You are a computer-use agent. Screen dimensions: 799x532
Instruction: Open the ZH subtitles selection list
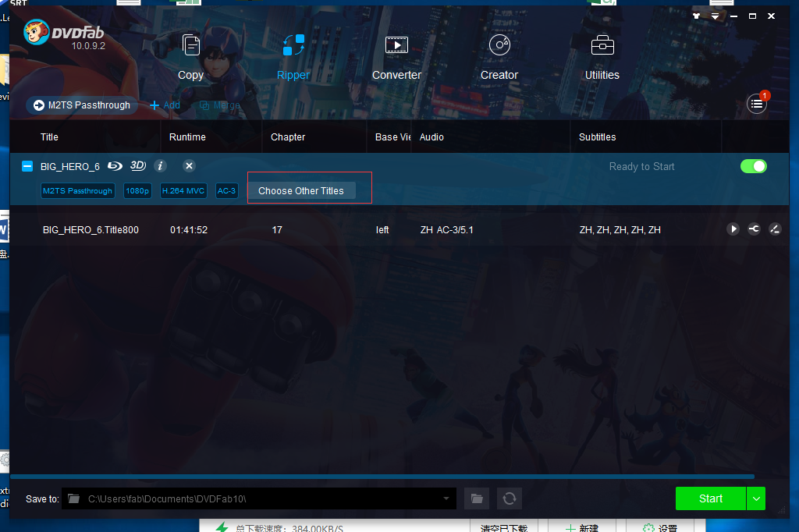(620, 230)
